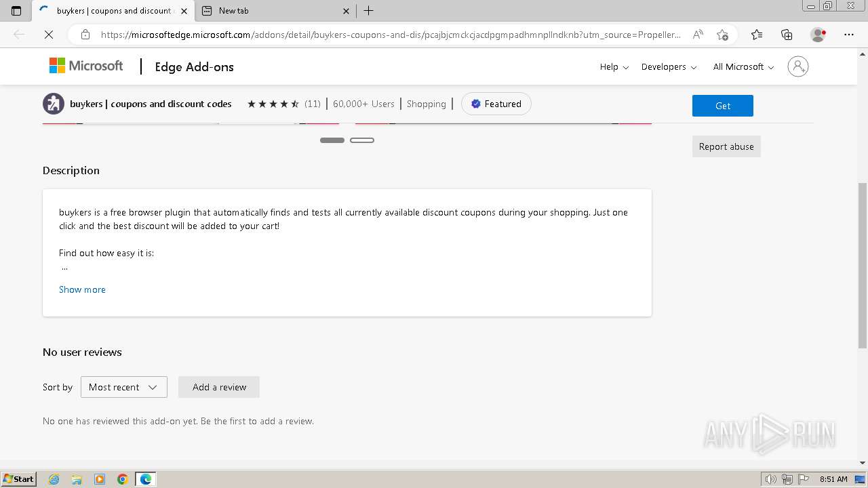Expand the description with Show more
The image size is (868, 488).
[82, 289]
